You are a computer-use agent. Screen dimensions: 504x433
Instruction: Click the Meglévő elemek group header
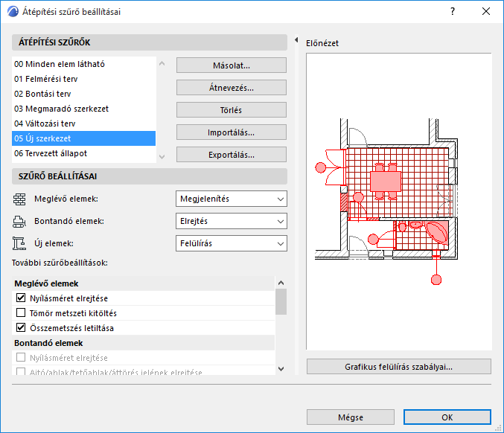click(144, 283)
